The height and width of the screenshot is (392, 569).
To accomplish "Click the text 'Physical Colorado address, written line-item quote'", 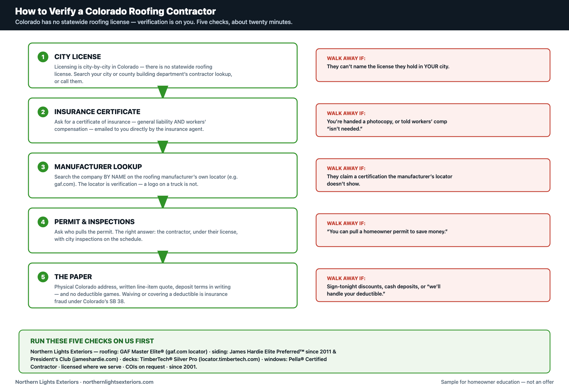I will pos(114,287).
